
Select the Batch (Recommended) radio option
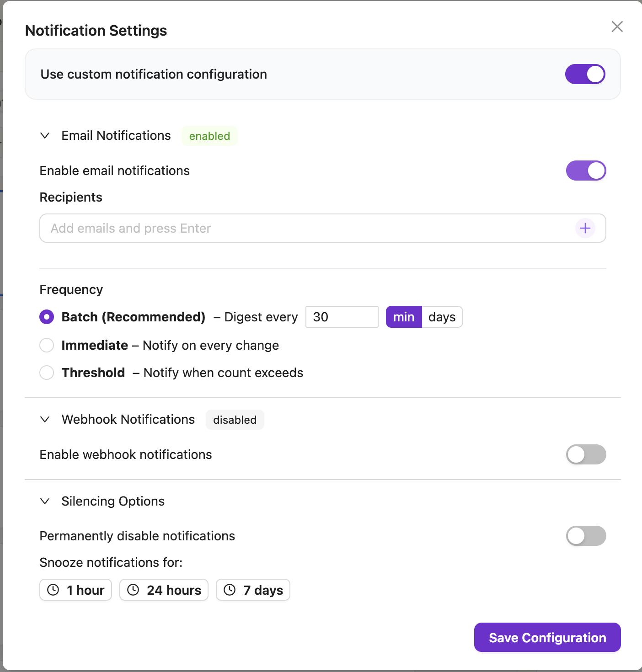tap(47, 317)
